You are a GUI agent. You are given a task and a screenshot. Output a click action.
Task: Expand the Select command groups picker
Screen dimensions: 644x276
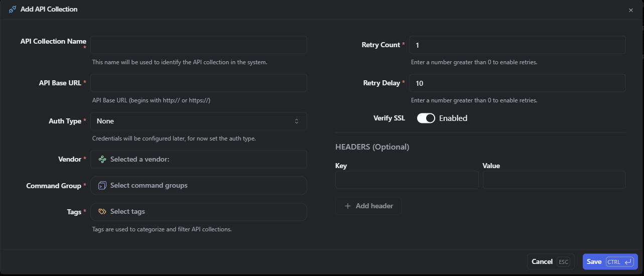(198, 186)
